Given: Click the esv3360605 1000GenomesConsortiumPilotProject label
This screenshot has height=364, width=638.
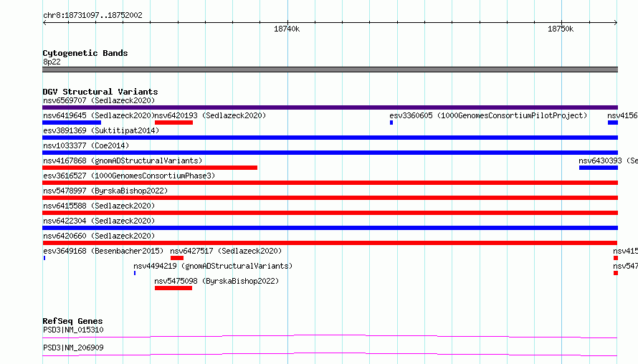Looking at the screenshot, I should pos(488,115).
